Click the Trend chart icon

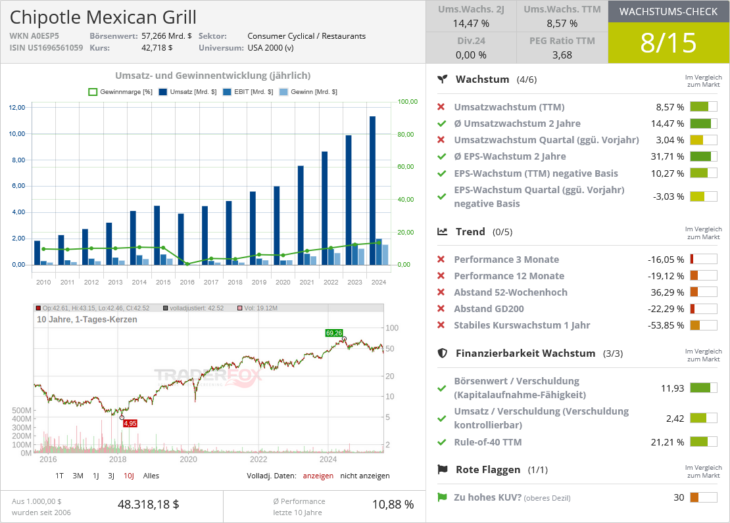[442, 231]
